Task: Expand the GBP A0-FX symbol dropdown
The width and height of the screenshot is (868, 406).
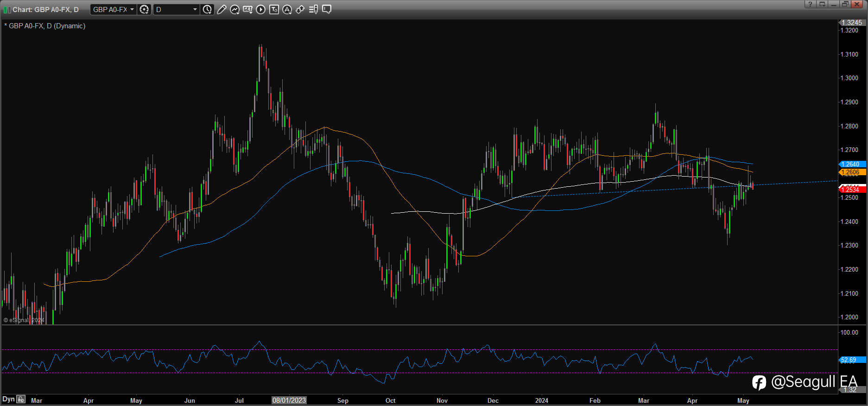Action: pyautogui.click(x=132, y=9)
